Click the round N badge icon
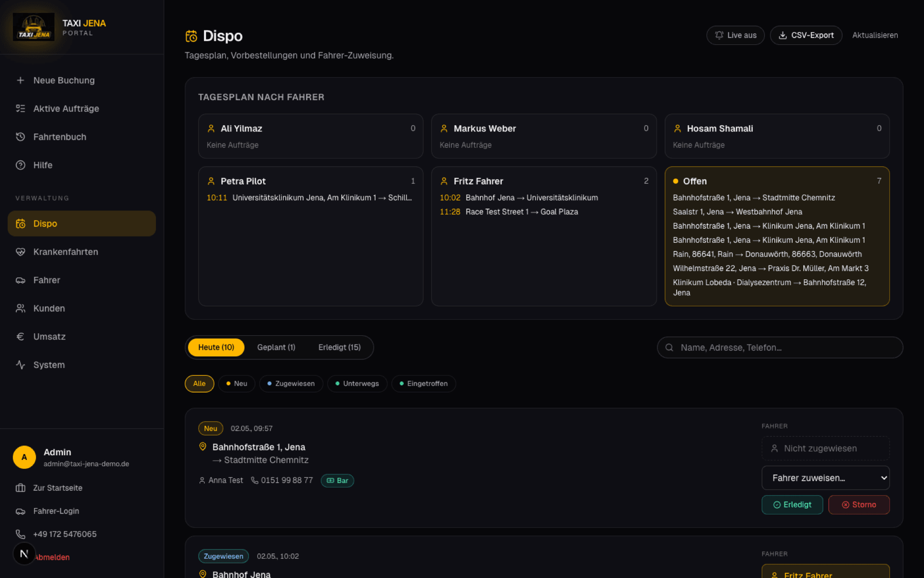Viewport: 924px width, 578px height. tap(24, 554)
